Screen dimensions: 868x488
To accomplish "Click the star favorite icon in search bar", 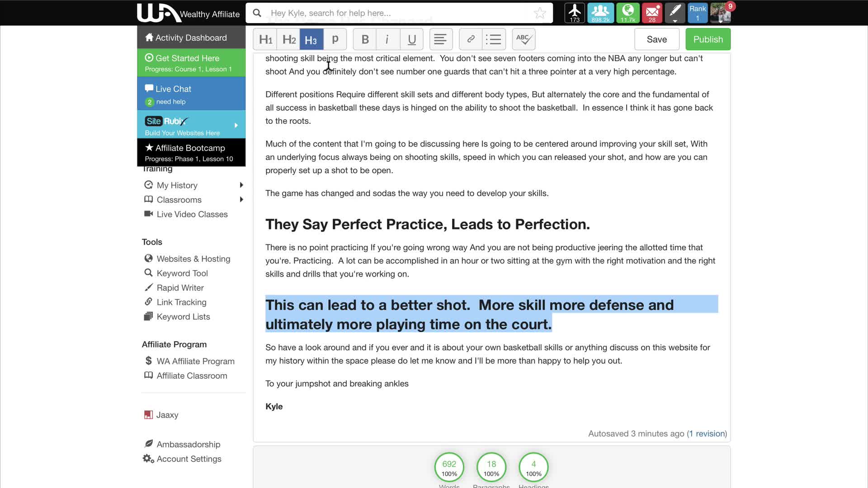I will coord(540,13).
